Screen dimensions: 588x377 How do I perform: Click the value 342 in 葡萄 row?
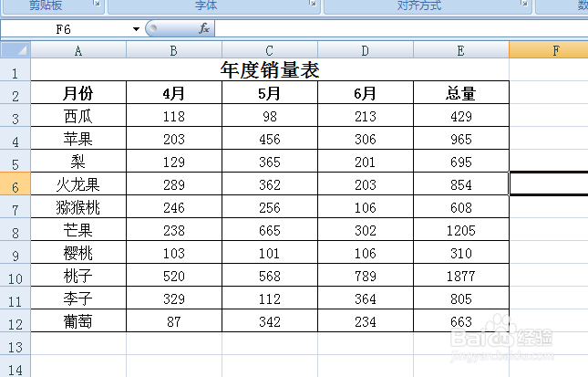270,321
